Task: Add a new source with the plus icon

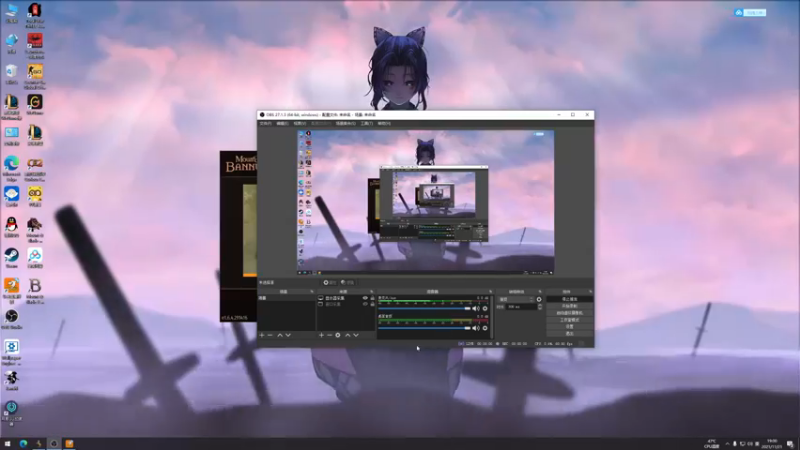Action: [321, 335]
